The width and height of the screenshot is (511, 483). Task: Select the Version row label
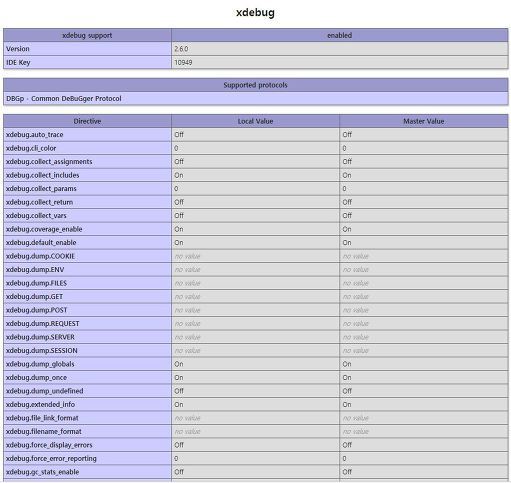coord(18,49)
